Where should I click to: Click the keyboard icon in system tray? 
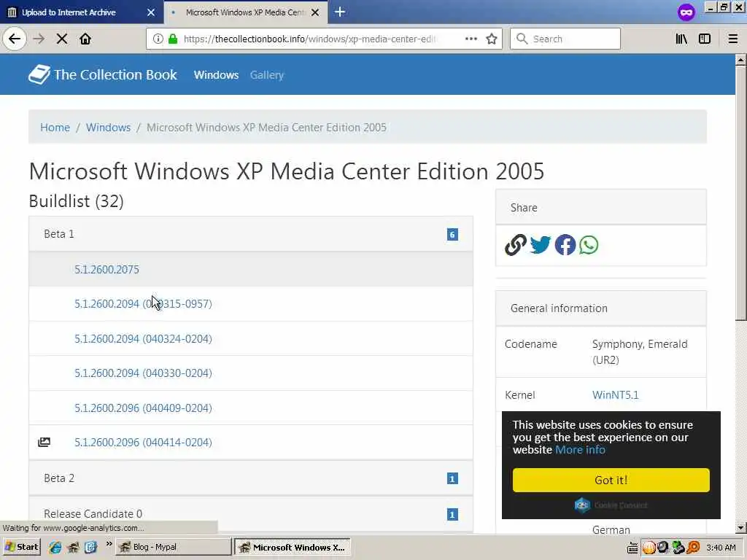tap(632, 548)
